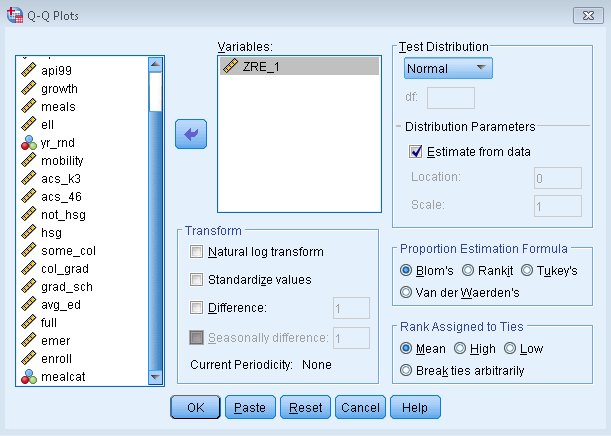This screenshot has width=611, height=436.
Task: Select the yr_rnd variable name
Action: pyautogui.click(x=58, y=143)
